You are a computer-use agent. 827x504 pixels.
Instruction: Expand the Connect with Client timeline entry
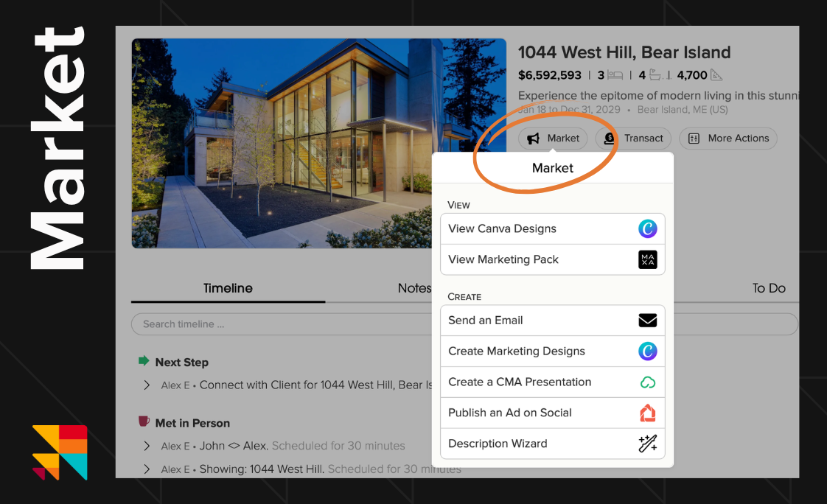[147, 385]
